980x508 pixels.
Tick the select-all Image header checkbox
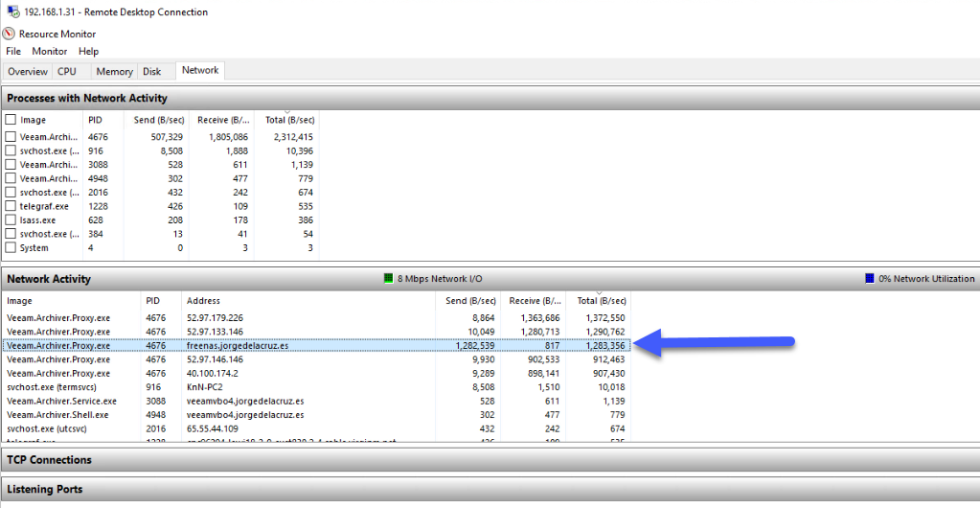pyautogui.click(x=11, y=120)
